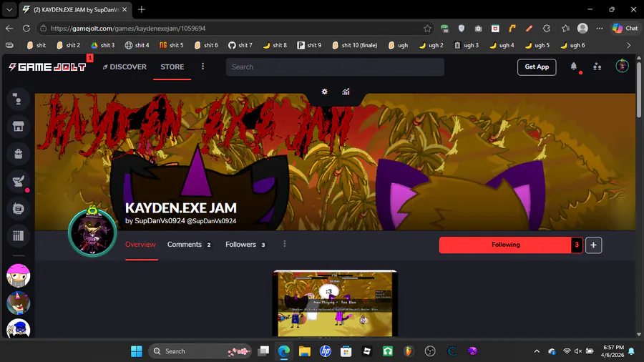Open the Windows Start menu
The image size is (644, 362).
(x=137, y=351)
